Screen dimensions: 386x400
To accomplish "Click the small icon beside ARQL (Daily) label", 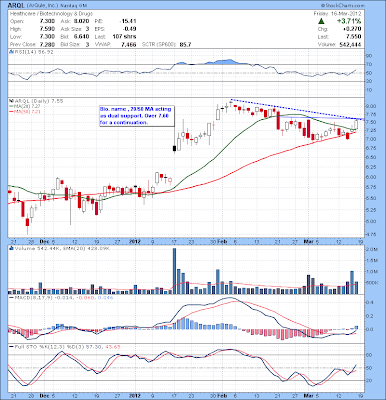I will click(x=10, y=101).
